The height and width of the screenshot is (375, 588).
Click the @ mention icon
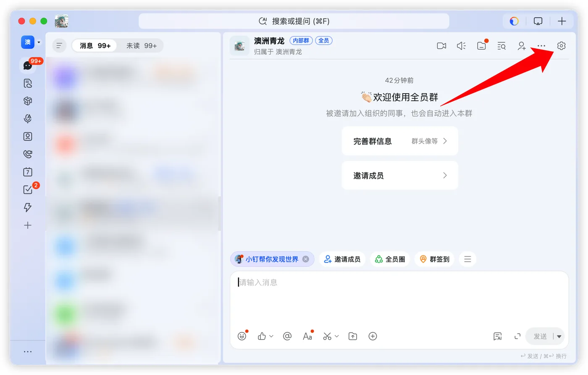287,336
